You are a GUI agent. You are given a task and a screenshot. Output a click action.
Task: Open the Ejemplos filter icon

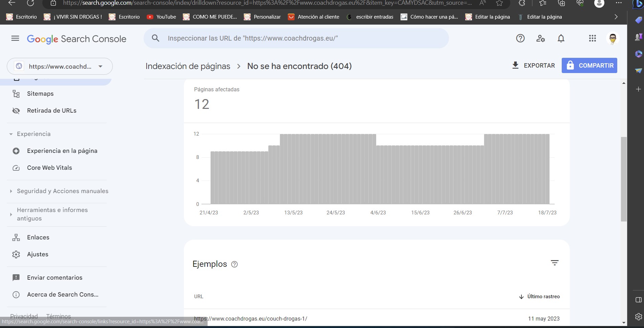pyautogui.click(x=555, y=263)
